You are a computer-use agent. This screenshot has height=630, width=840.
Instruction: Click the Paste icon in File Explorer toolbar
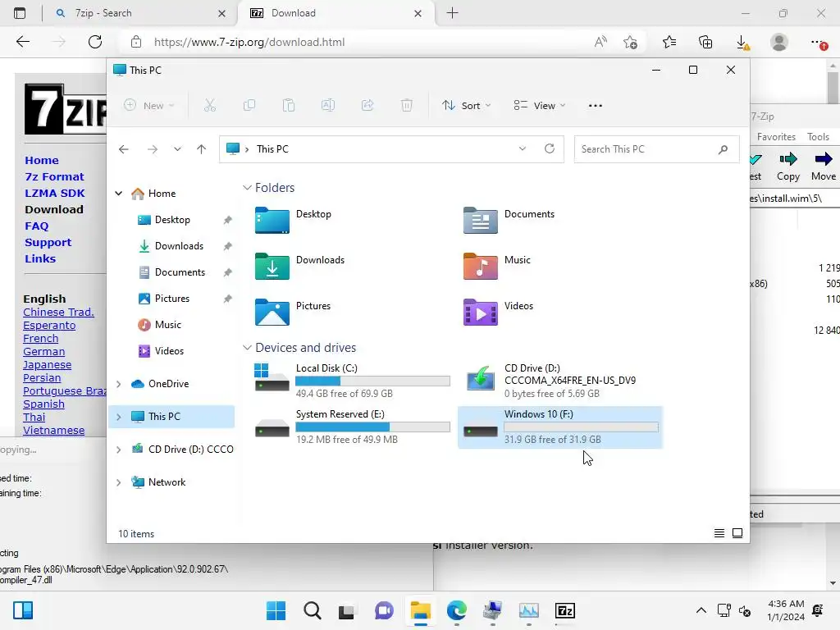289,106
